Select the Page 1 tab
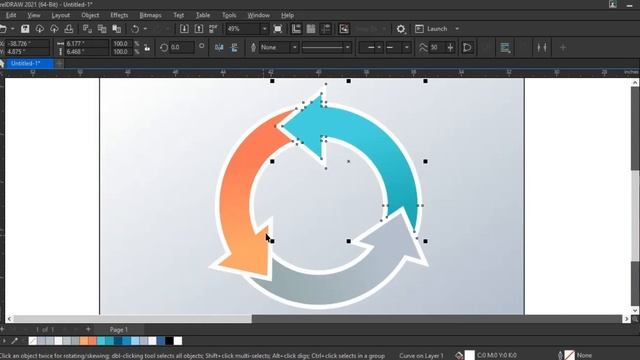640x360 pixels. [x=119, y=329]
